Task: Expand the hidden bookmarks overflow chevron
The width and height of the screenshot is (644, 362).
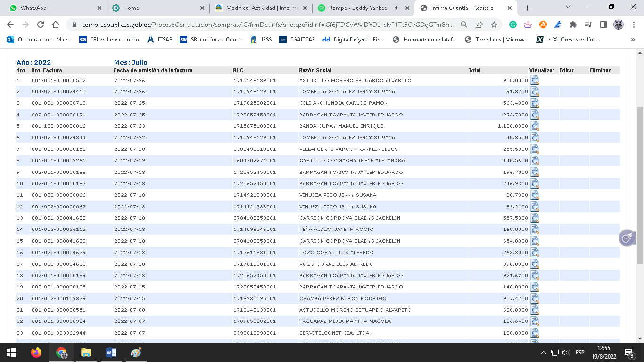Action: 633,40
